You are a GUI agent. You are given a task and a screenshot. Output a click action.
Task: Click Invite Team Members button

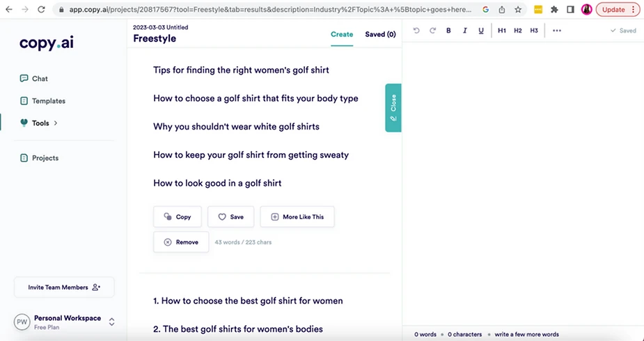coord(64,287)
